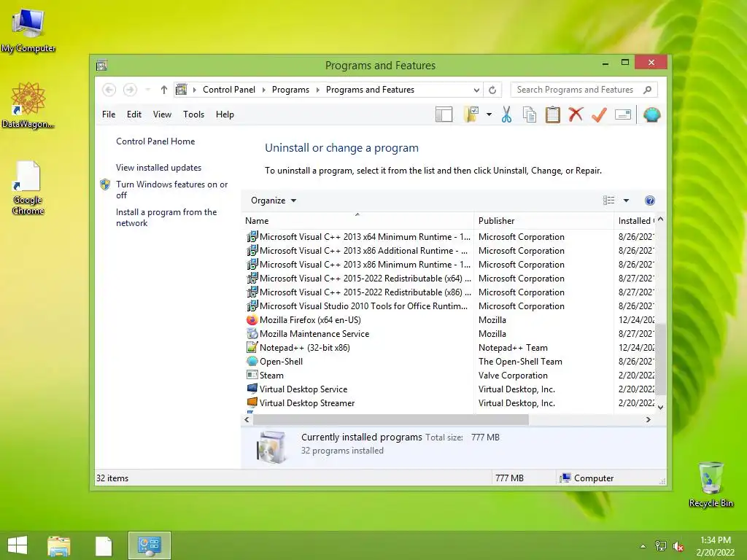Open File Explorer from the taskbar

59,545
